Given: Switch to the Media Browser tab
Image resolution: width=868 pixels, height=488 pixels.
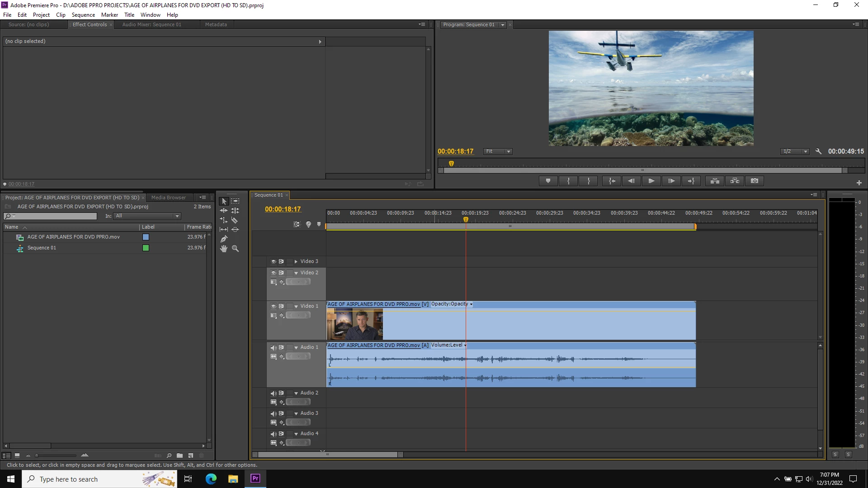Looking at the screenshot, I should 168,197.
